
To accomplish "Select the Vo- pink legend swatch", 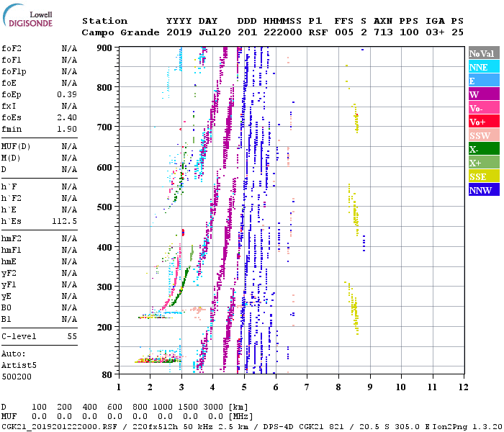I will [484, 108].
